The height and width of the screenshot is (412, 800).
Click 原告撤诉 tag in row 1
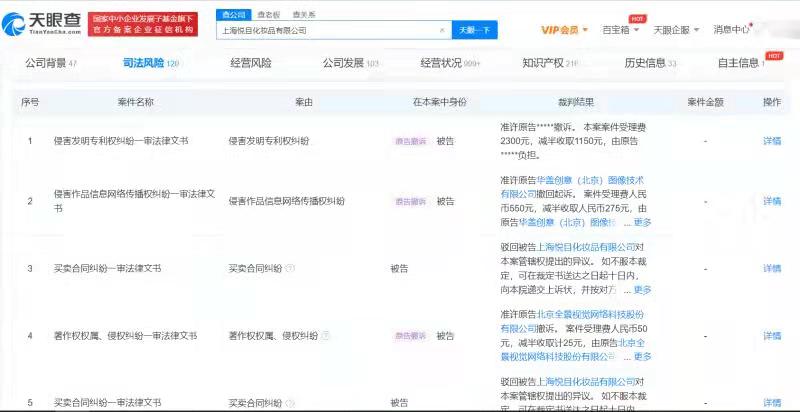pyautogui.click(x=411, y=141)
